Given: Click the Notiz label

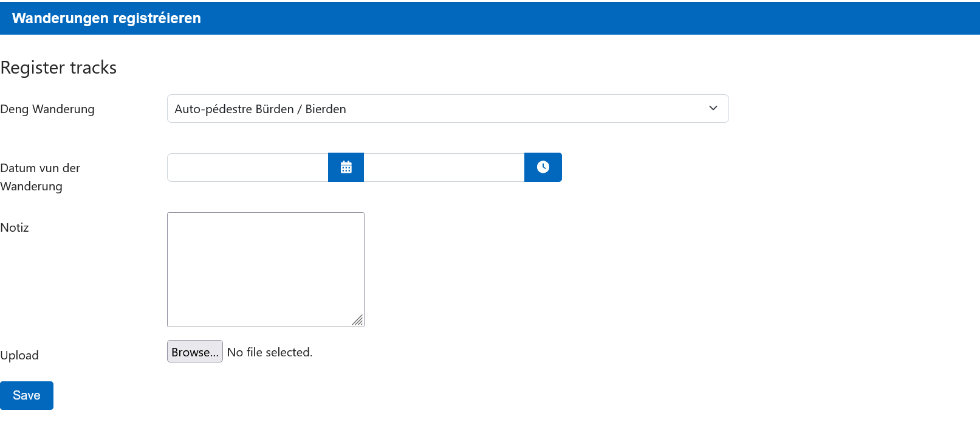Looking at the screenshot, I should [15, 227].
